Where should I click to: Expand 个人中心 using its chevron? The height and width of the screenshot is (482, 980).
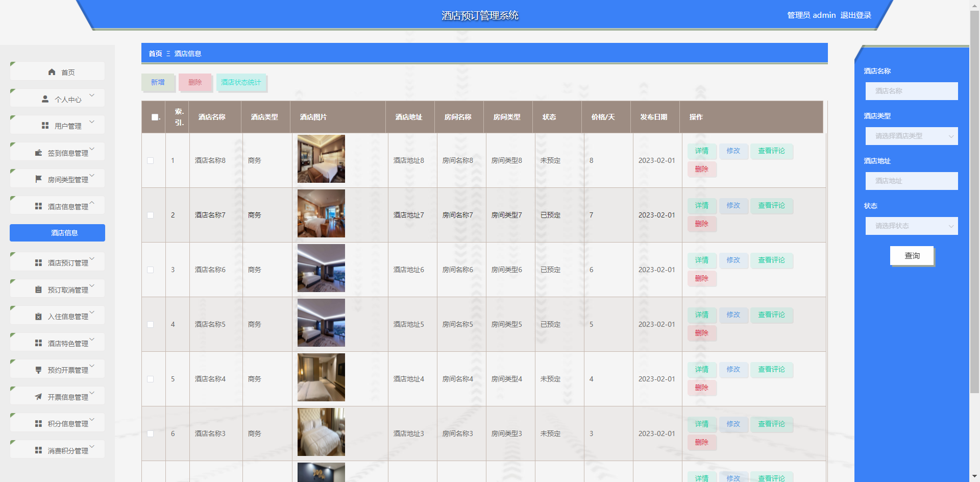[x=92, y=95]
